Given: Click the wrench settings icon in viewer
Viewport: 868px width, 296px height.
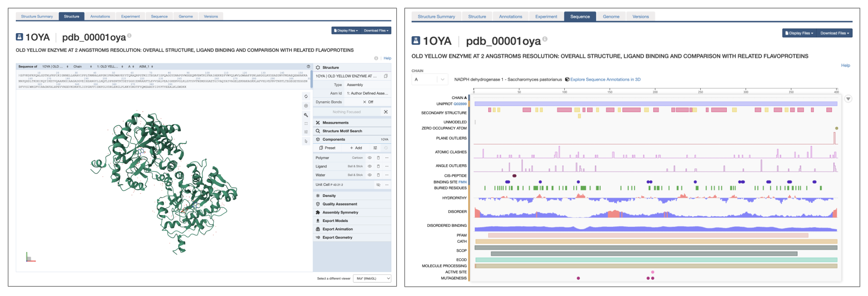Looking at the screenshot, I should pos(306,115).
